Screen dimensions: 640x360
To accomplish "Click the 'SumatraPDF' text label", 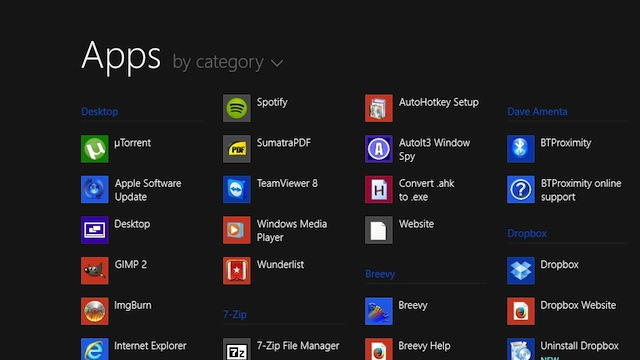I will (284, 142).
